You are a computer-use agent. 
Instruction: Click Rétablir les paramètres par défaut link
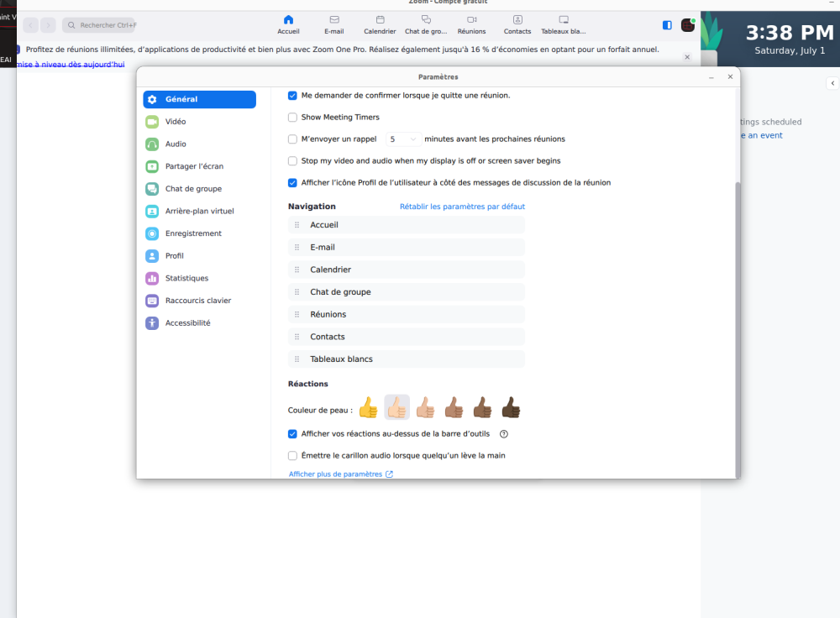click(462, 207)
